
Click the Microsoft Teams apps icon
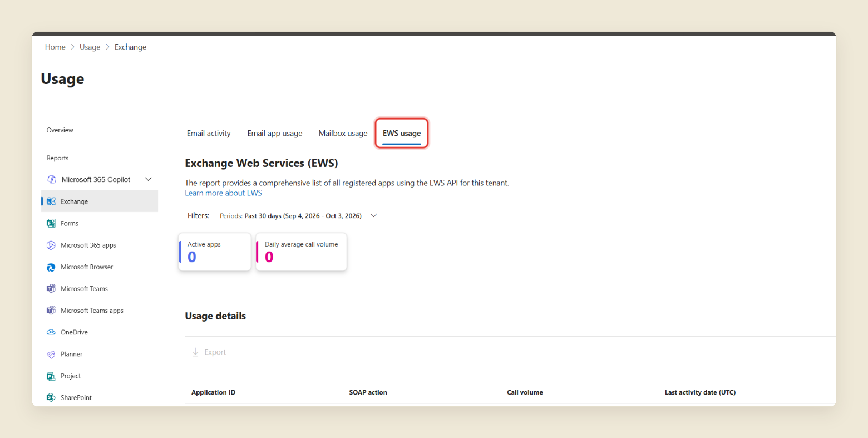pyautogui.click(x=51, y=311)
